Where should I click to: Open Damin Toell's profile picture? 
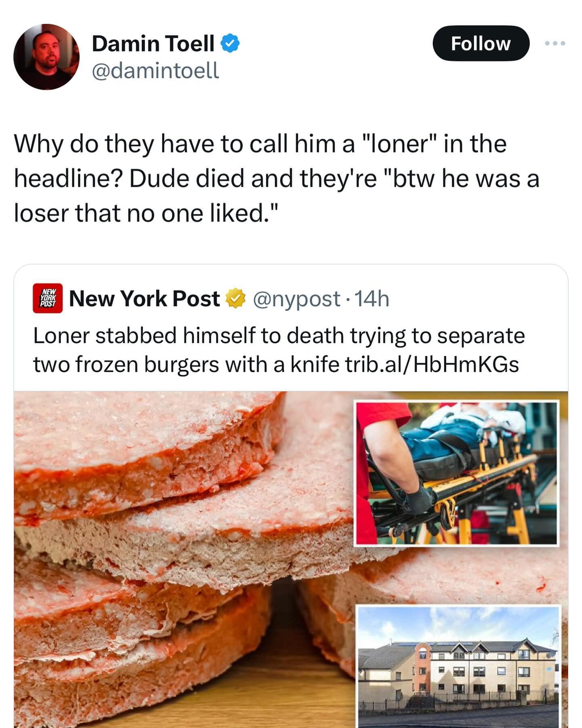[x=46, y=57]
